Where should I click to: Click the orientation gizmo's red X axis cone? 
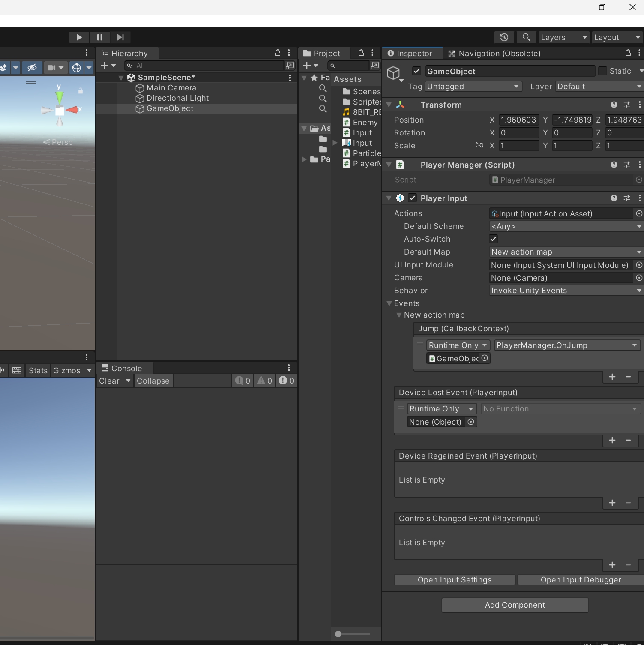click(x=73, y=110)
